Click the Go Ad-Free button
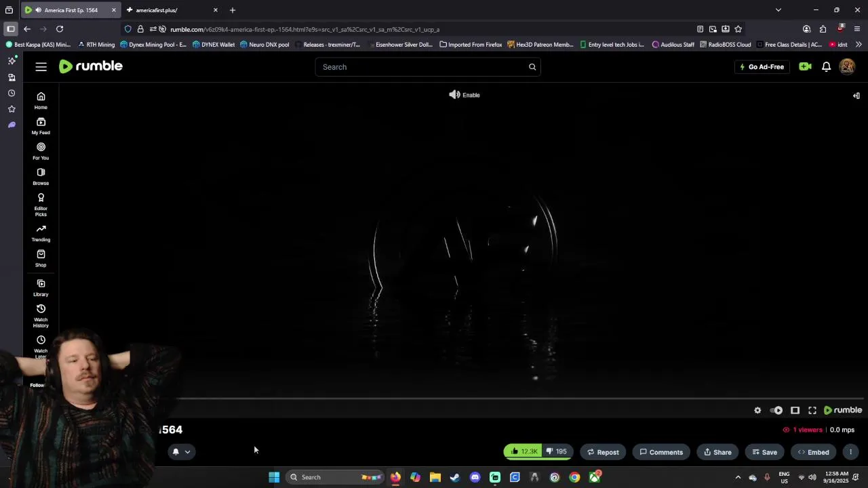Image resolution: width=868 pixels, height=488 pixels. point(762,67)
